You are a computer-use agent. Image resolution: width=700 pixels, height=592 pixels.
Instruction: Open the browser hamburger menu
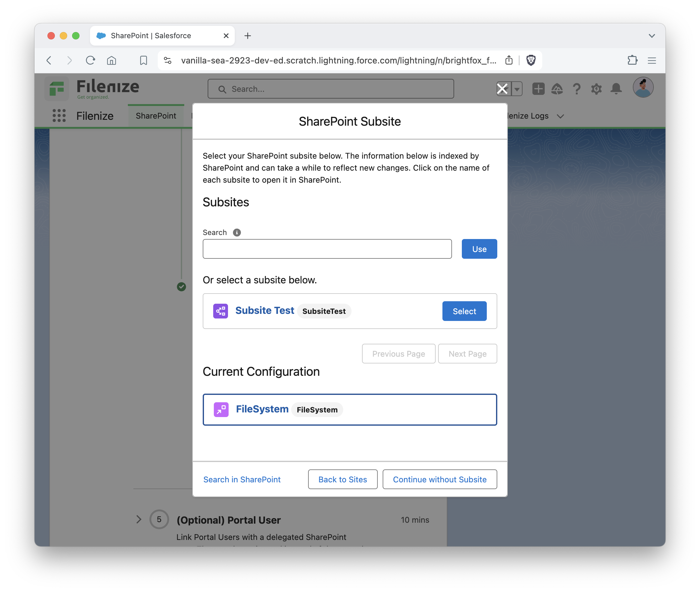[x=652, y=60]
